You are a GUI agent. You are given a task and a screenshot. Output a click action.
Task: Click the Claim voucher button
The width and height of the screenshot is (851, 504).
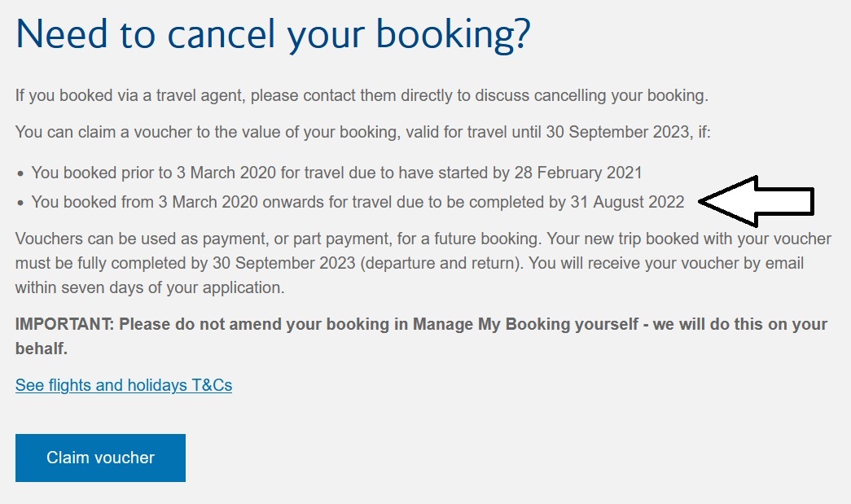pyautogui.click(x=100, y=458)
